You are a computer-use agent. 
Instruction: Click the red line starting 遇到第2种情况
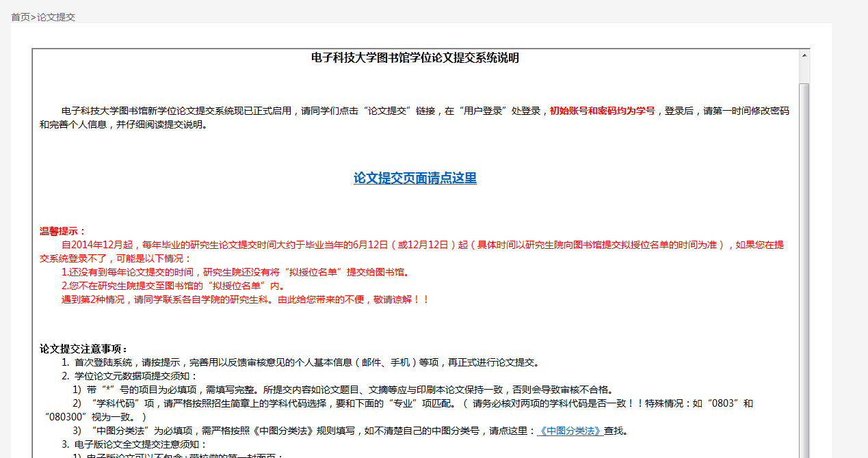(246, 299)
